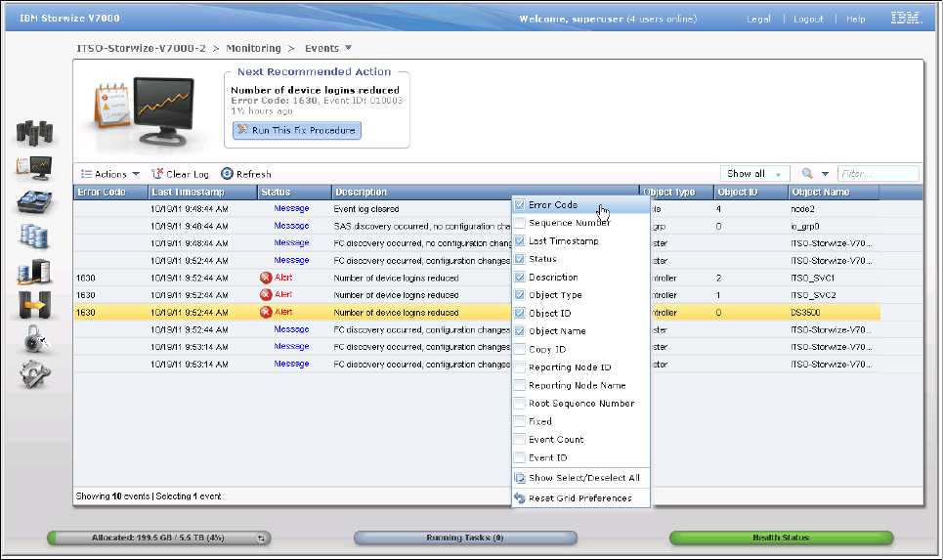Enable the Sequence Number column checkbox

(520, 223)
